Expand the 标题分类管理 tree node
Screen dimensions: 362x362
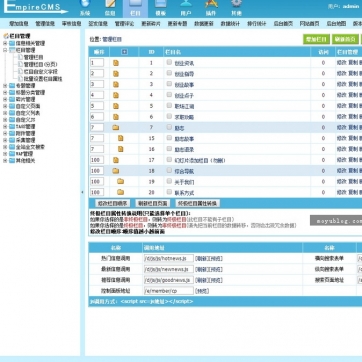5,92
